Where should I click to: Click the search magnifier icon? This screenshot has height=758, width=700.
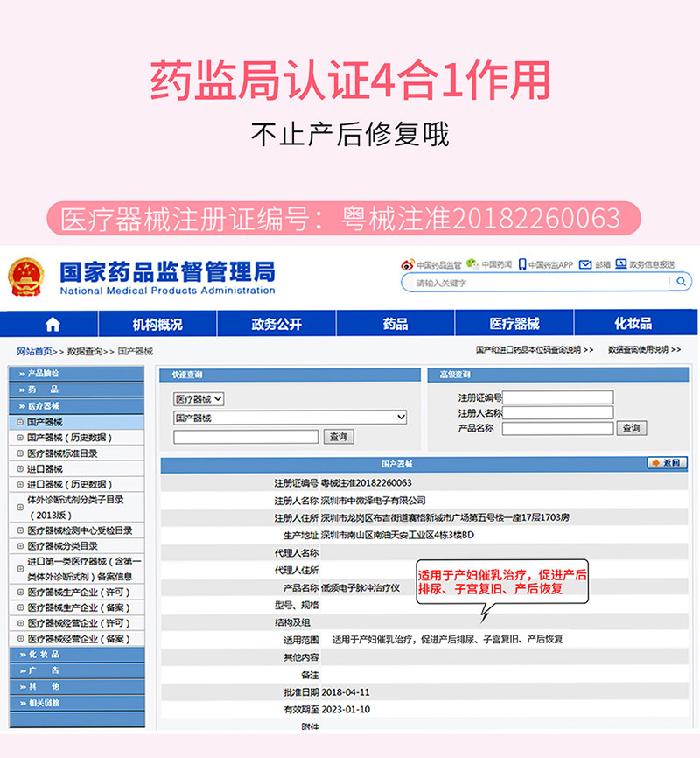[681, 281]
